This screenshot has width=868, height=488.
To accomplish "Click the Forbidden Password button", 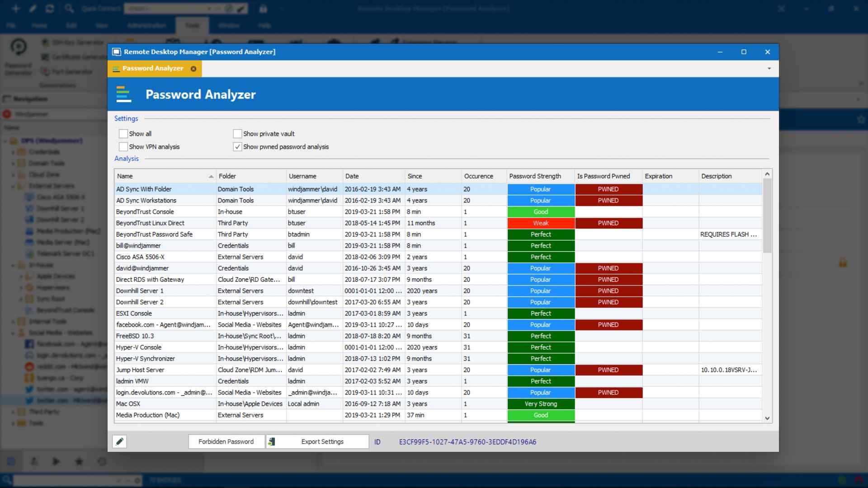I will [x=225, y=441].
